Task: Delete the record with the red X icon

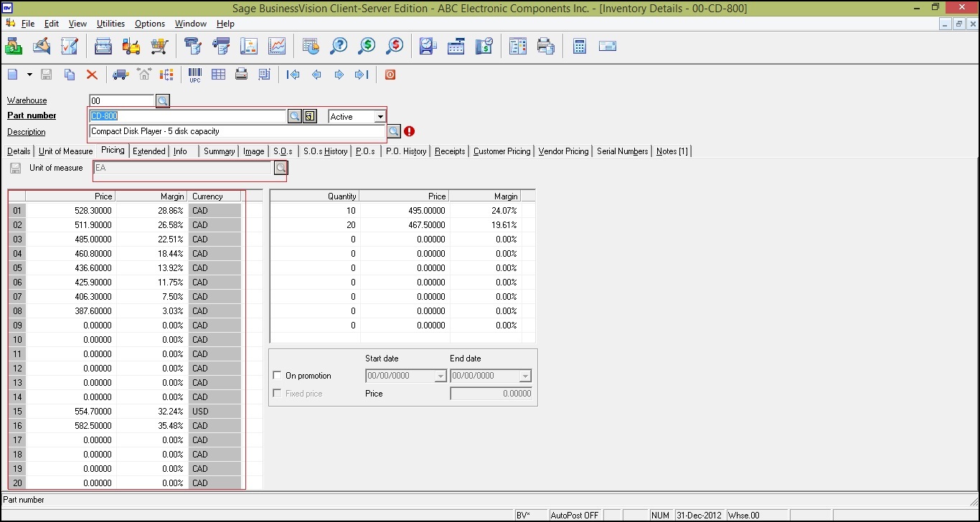Action: tap(92, 75)
